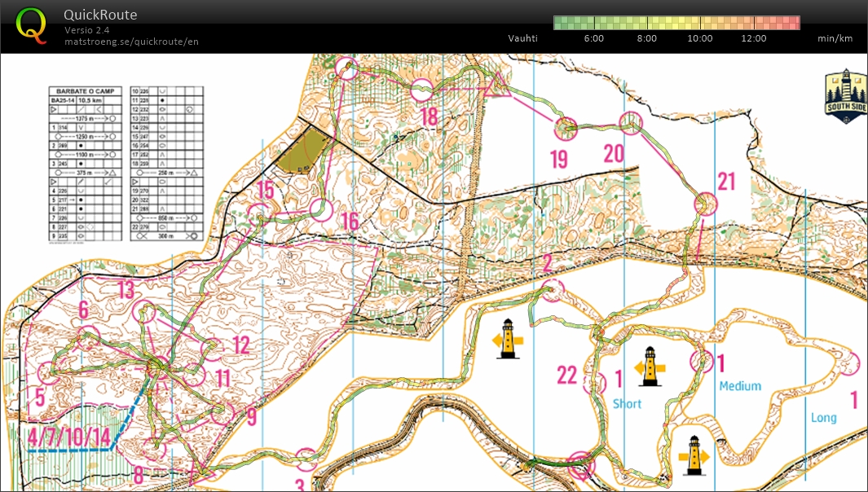
Task: Select the control 16 circle on the map
Action: tap(321, 210)
